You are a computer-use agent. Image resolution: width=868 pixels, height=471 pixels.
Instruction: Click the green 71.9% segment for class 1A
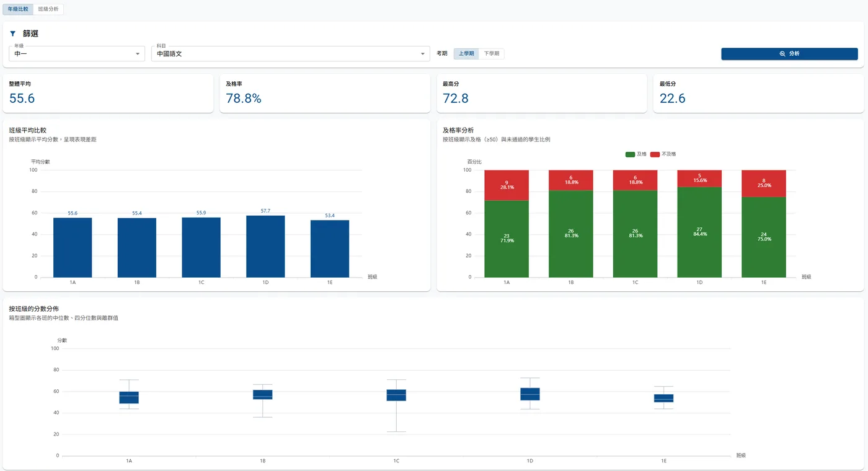pyautogui.click(x=507, y=239)
